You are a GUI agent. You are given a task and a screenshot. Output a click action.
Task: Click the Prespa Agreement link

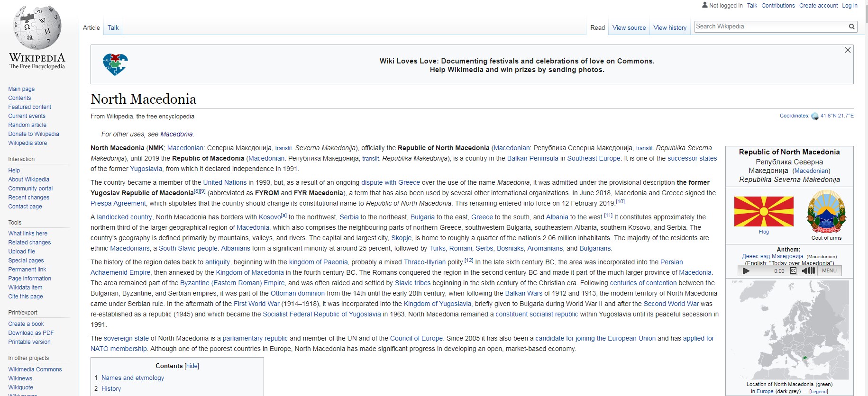tap(118, 203)
